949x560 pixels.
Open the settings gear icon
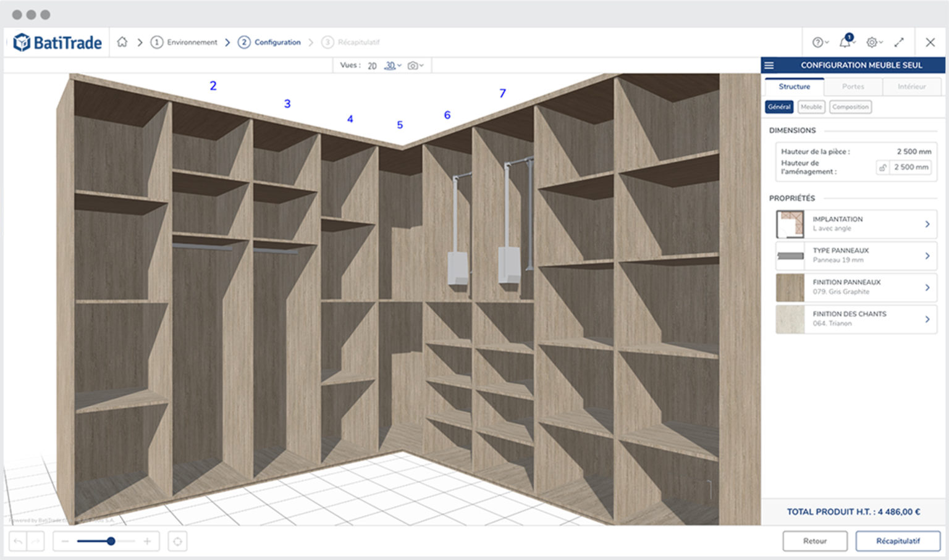pos(872,42)
